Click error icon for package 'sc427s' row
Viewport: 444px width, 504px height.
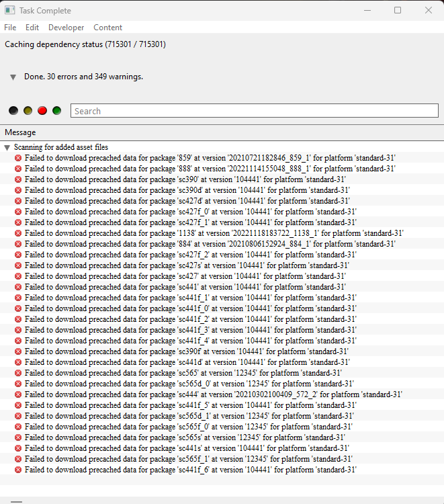pos(18,265)
